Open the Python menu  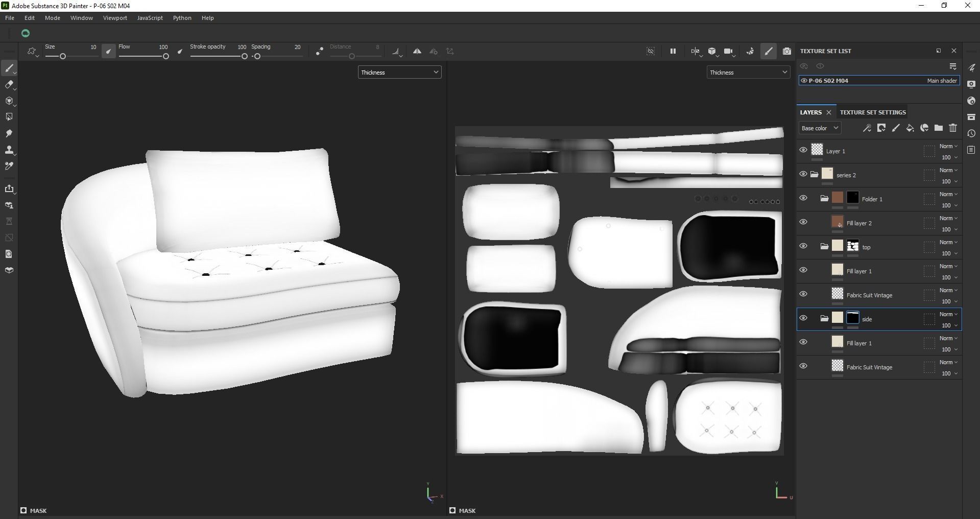coord(182,18)
